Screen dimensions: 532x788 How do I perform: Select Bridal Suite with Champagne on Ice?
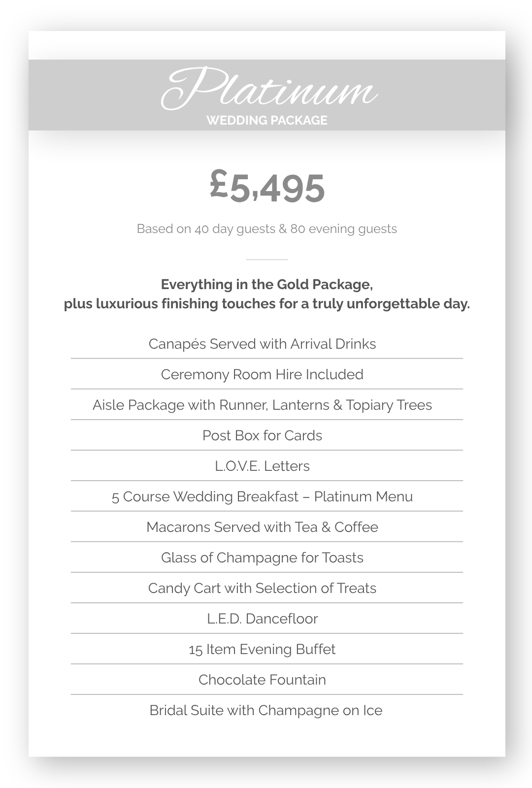point(266,710)
